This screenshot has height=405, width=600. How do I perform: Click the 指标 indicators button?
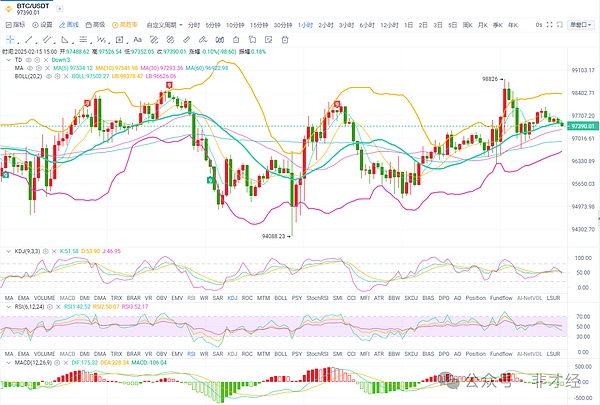pos(15,25)
